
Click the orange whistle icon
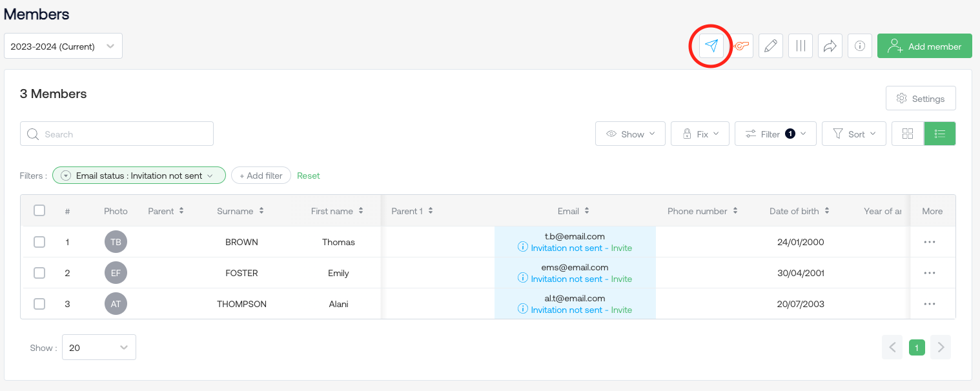(x=741, y=46)
